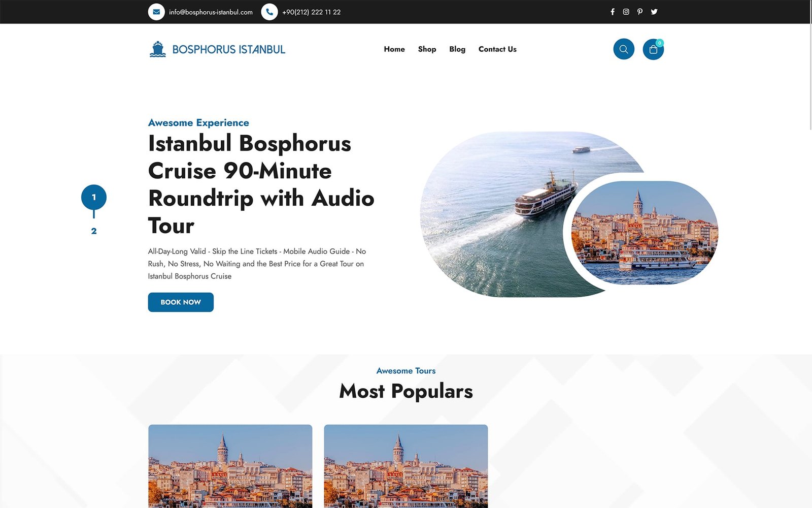
Task: Click the BOOK NOW button
Action: (x=181, y=302)
